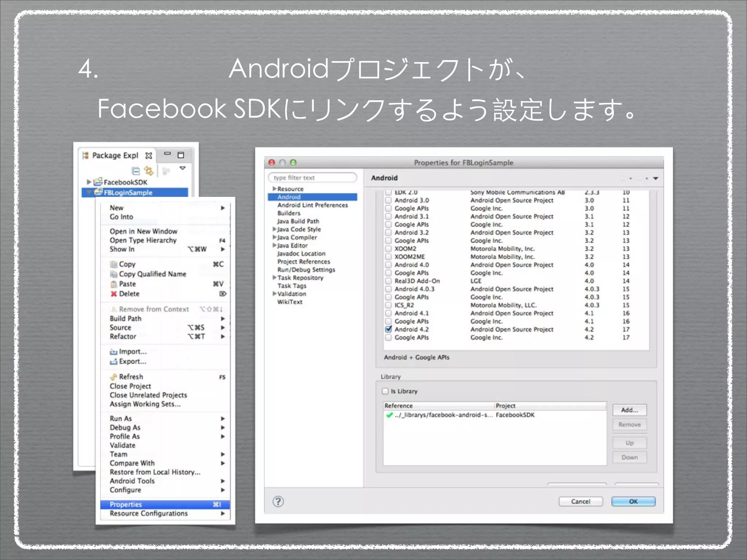Expand the Resource properties category
747x560 pixels.
(274, 188)
